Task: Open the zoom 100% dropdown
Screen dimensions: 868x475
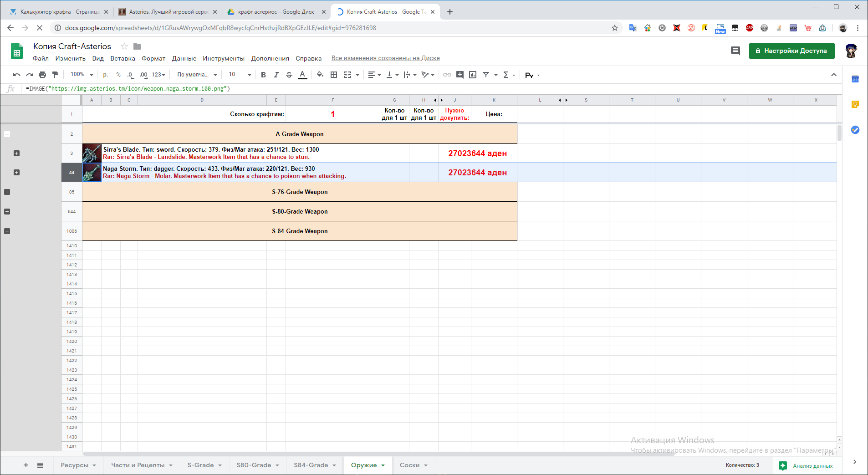Action: (82, 75)
